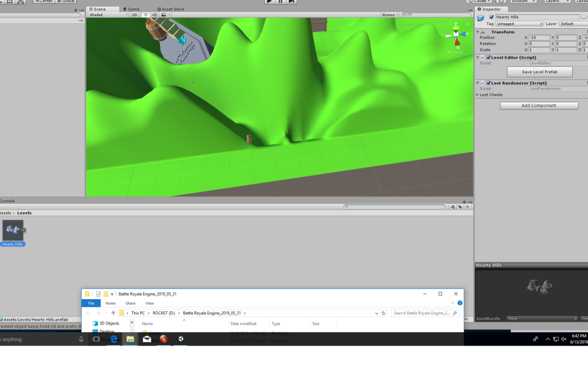This screenshot has width=588, height=368.
Task: Open Unity from Windows taskbar
Action: click(181, 339)
